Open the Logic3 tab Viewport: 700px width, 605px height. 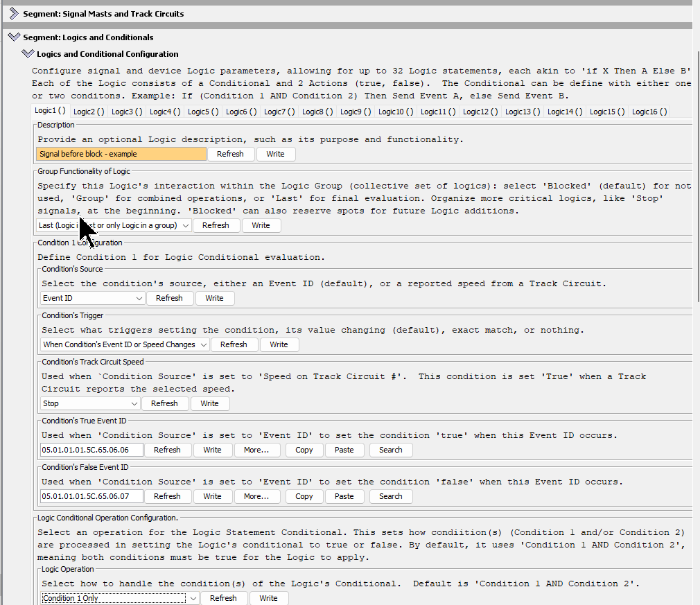[127, 112]
